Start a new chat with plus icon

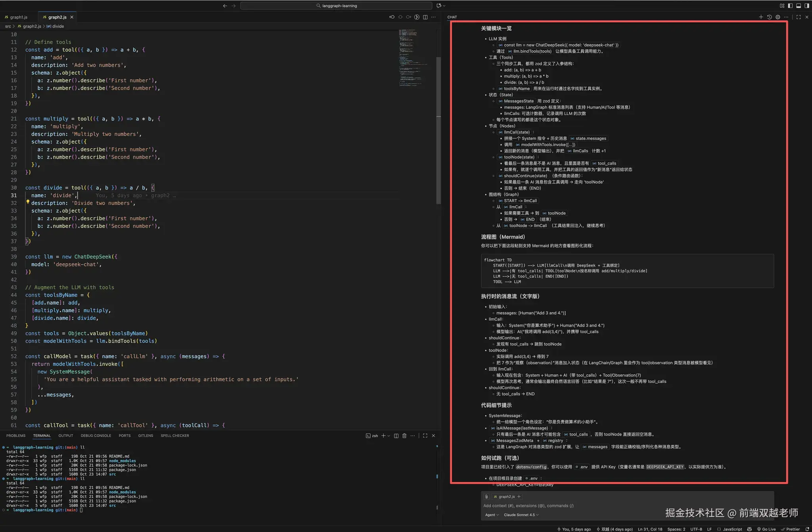(761, 17)
